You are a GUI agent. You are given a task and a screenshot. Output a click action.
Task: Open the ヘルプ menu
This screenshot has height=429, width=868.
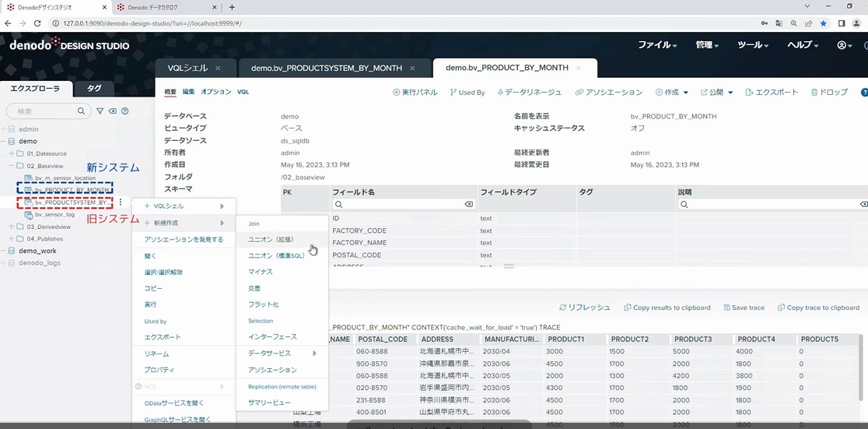(x=803, y=45)
